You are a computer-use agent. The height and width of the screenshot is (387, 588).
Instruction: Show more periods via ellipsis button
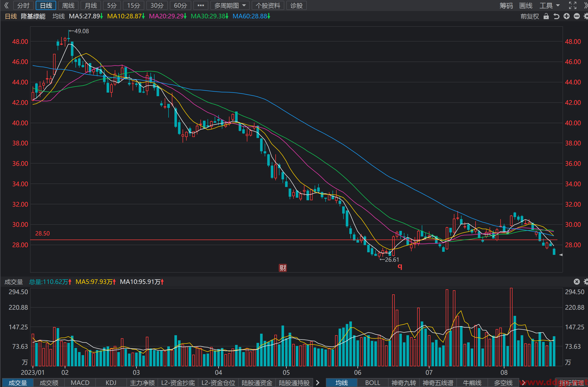point(201,5)
